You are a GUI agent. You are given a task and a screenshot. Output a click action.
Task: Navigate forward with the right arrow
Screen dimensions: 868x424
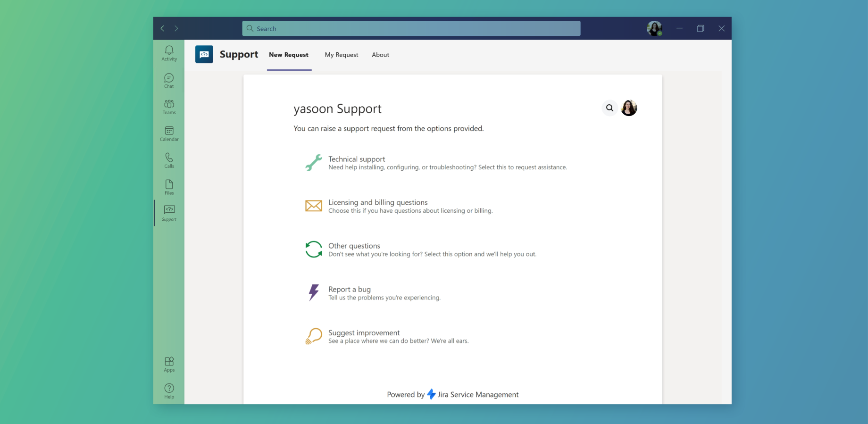176,28
